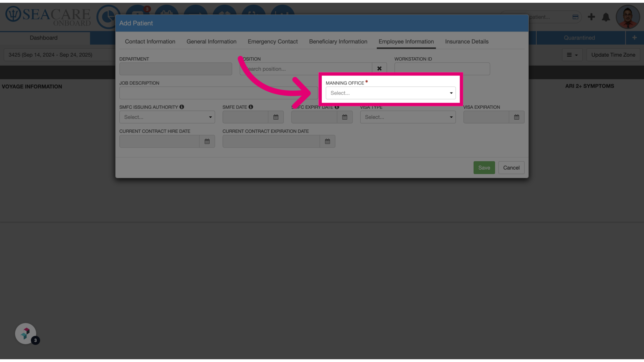Click the card icon in patient search
The height and width of the screenshot is (362, 644).
click(575, 17)
